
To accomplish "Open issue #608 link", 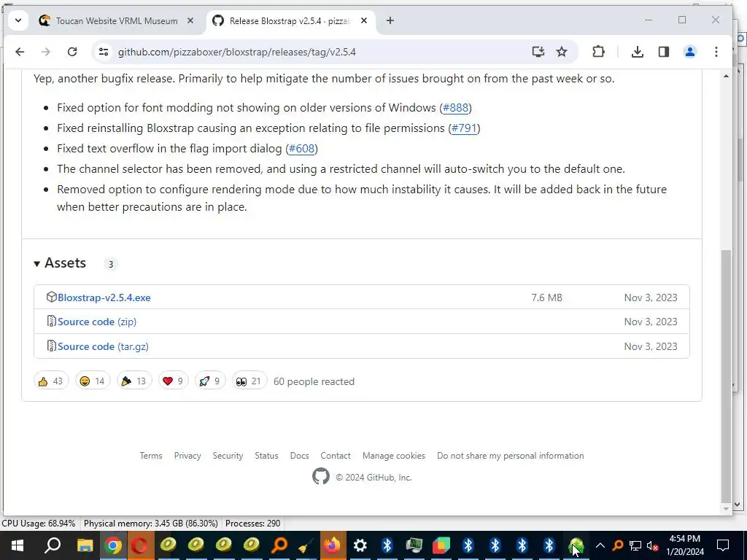I will [301, 149].
